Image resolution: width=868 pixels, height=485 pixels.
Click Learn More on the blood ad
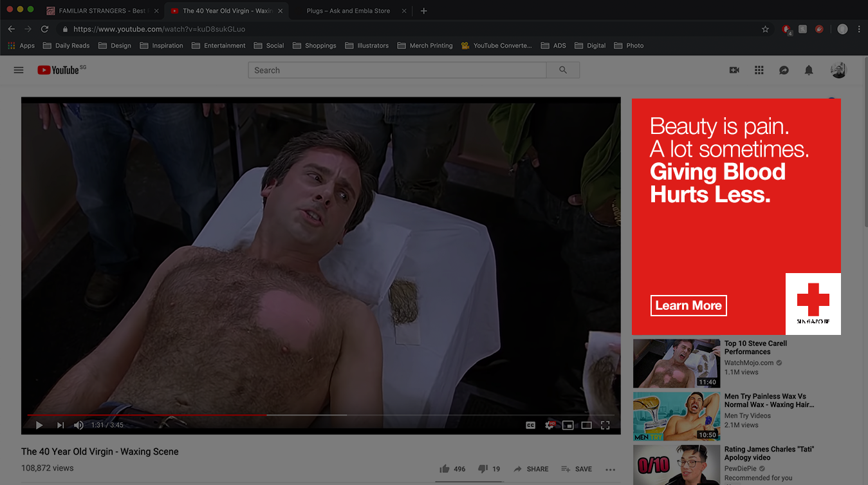(688, 305)
